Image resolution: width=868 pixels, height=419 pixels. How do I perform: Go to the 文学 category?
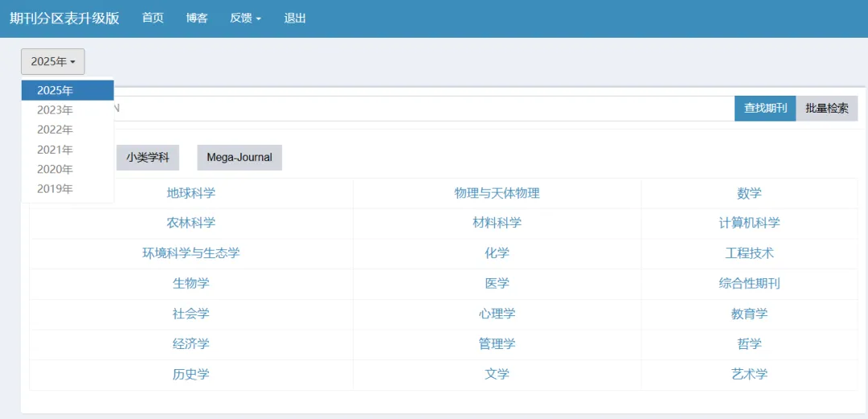tap(497, 375)
